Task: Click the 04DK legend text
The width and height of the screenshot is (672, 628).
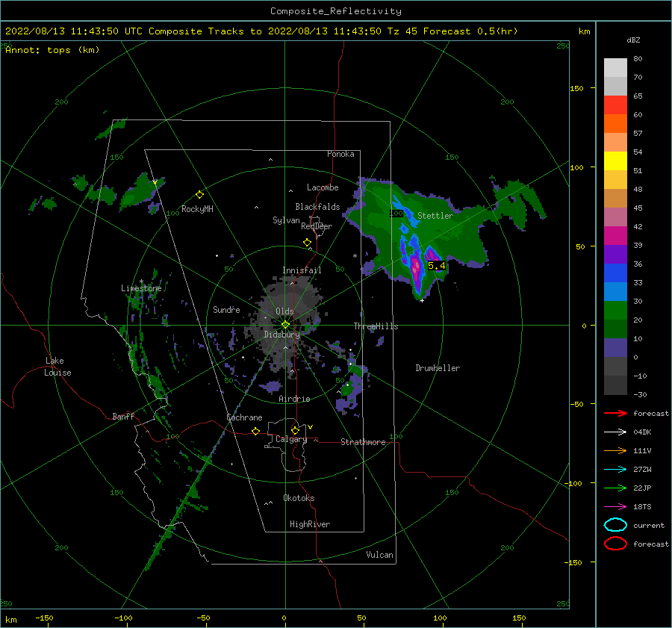Action: 642,432
